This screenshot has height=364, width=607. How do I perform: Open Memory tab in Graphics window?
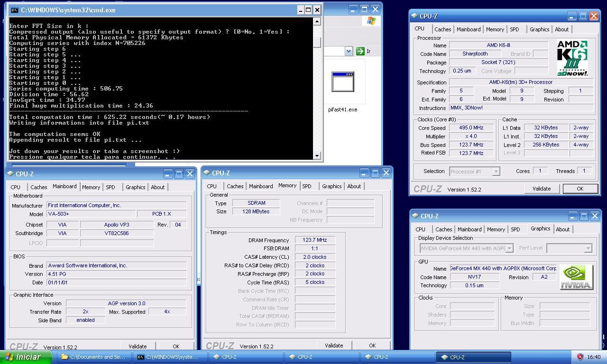[496, 229]
